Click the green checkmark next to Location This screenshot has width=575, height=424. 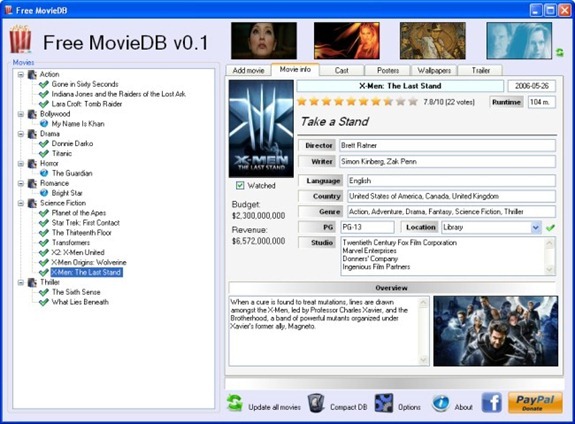(550, 228)
